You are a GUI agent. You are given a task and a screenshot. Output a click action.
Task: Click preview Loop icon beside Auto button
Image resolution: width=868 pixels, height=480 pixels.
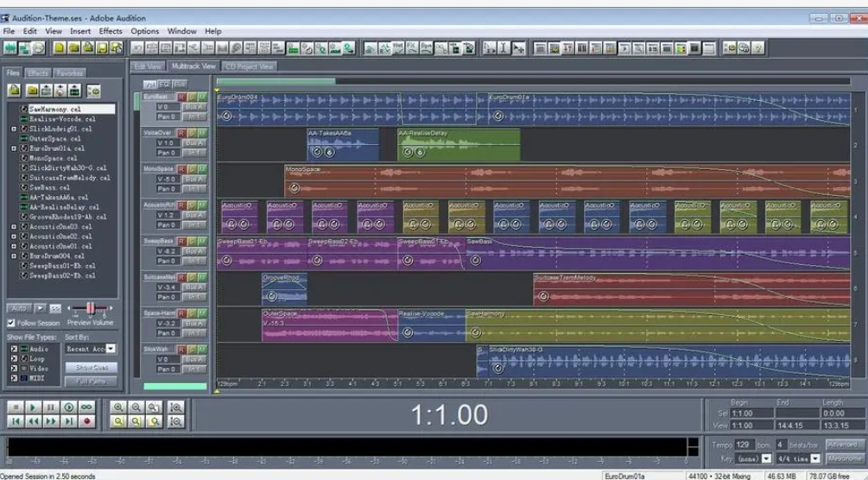[54, 308]
